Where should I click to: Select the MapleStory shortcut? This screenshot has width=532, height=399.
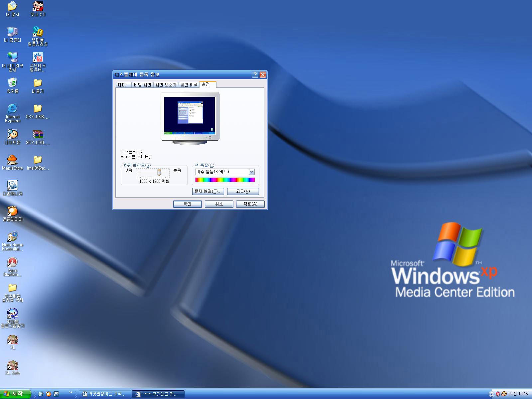point(12,162)
